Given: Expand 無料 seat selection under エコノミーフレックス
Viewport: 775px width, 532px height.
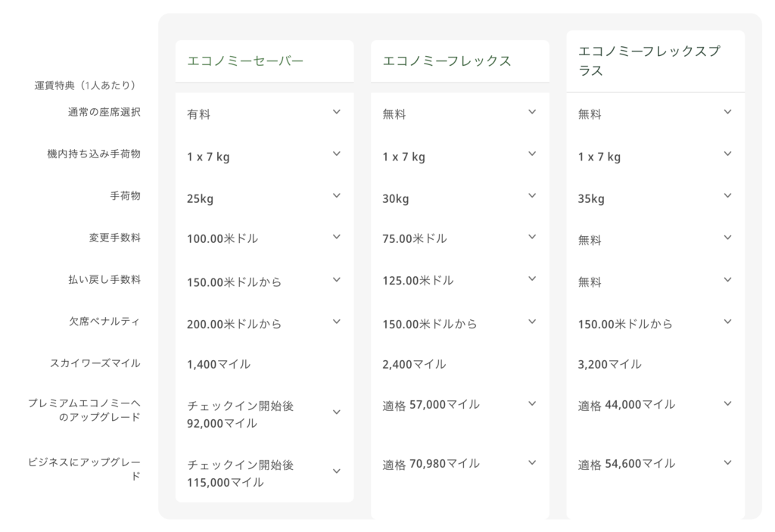Looking at the screenshot, I should [x=532, y=112].
